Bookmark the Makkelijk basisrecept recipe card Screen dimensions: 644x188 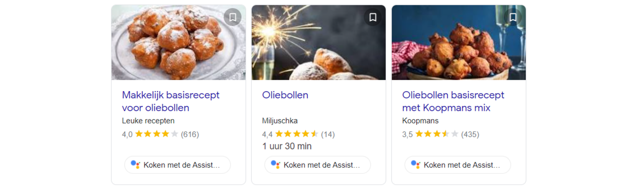pos(233,17)
